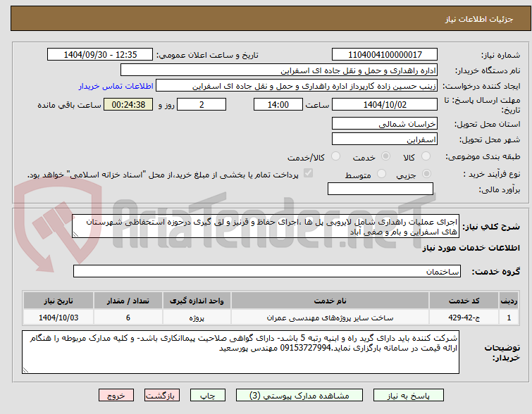Open مشاهده مدارک پیوستی (3) button
The image size is (532, 414).
click(299, 396)
